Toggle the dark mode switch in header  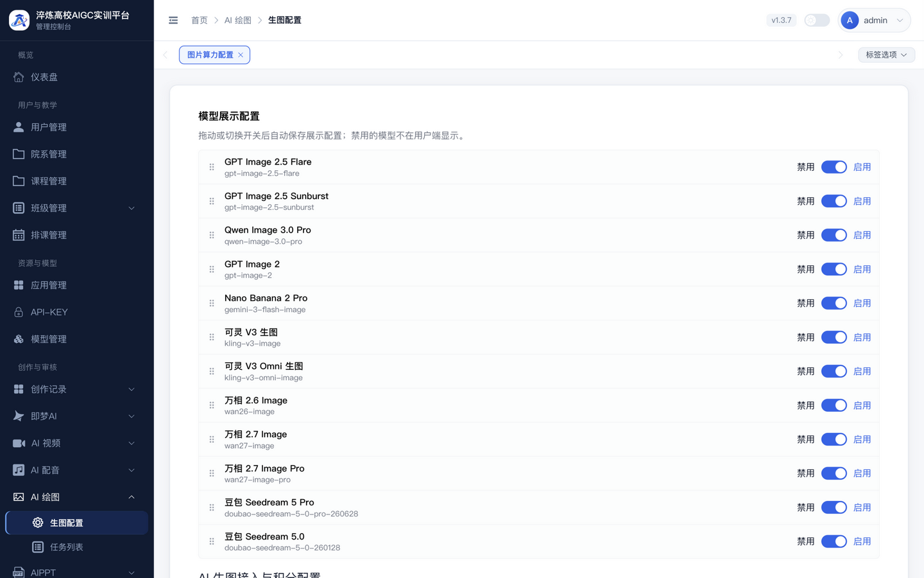pyautogui.click(x=817, y=21)
